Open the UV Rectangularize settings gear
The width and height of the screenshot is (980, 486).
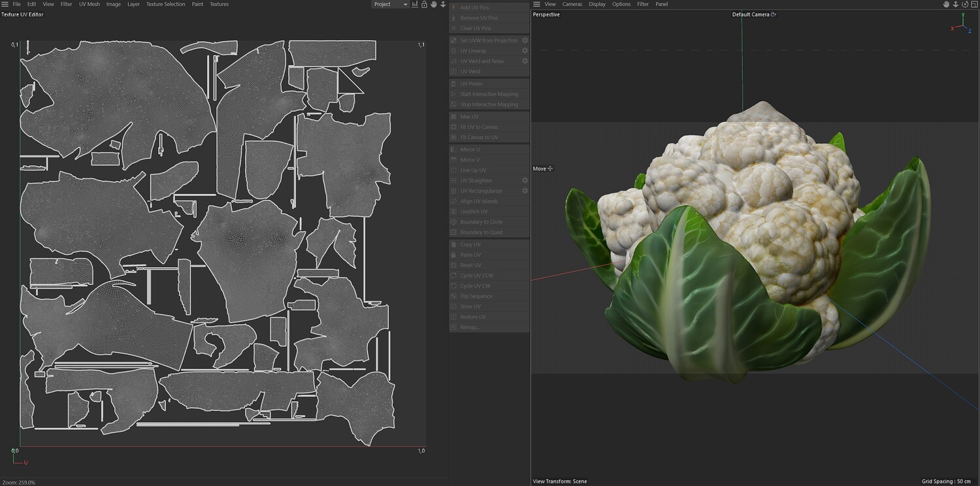pyautogui.click(x=525, y=191)
